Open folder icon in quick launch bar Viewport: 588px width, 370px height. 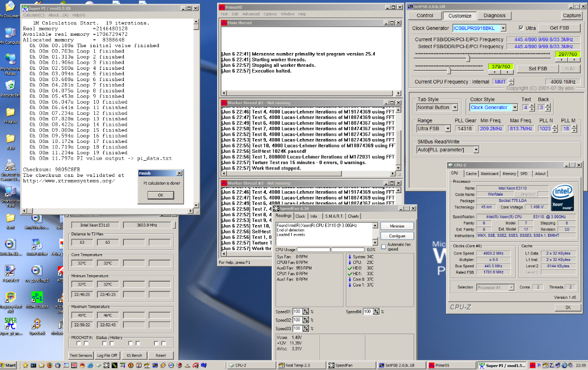click(x=41, y=365)
